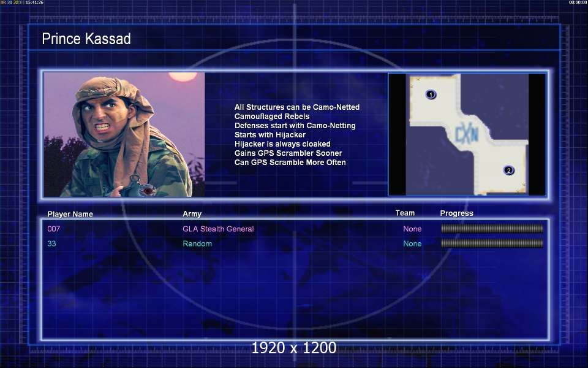The image size is (588, 368).
Task: Click 'Random' army entry
Action: (x=197, y=243)
